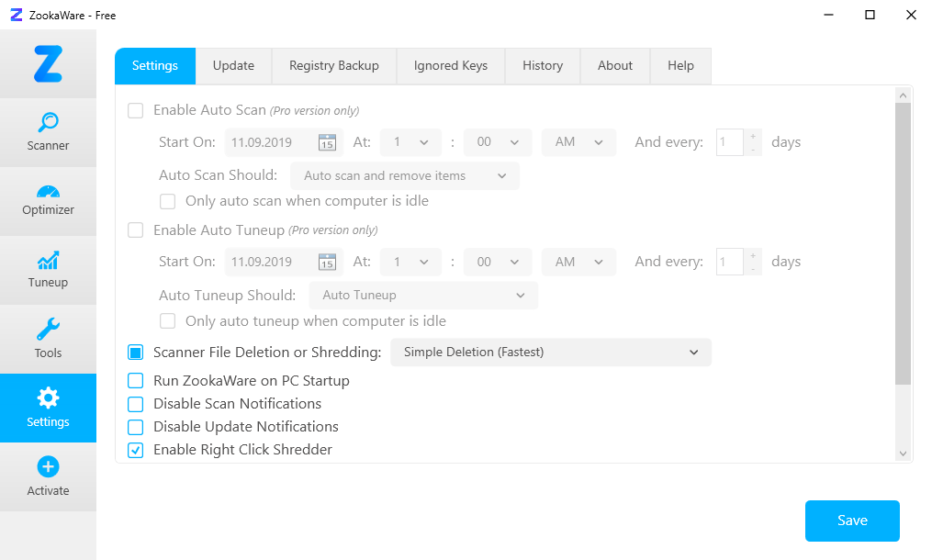Check Disable Scan Notifications
This screenshot has height=560, width=932.
[136, 404]
